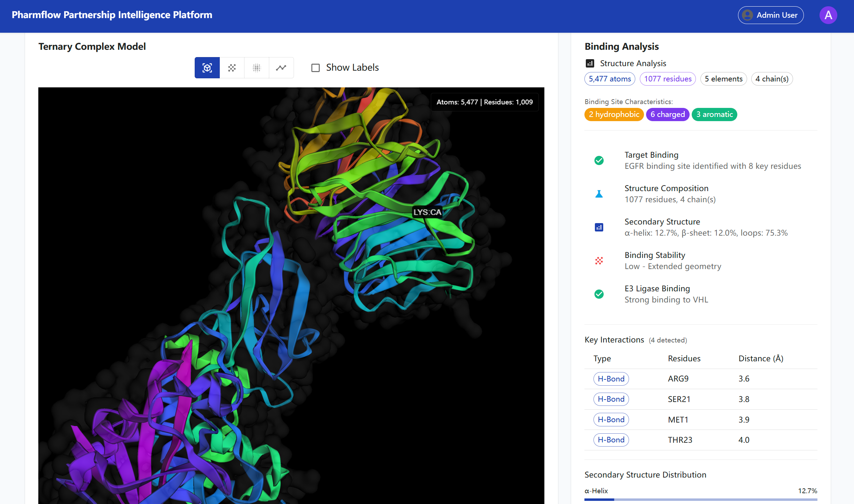Click the Target Binding green check icon
Viewport: 854px width, 504px height.
599,160
